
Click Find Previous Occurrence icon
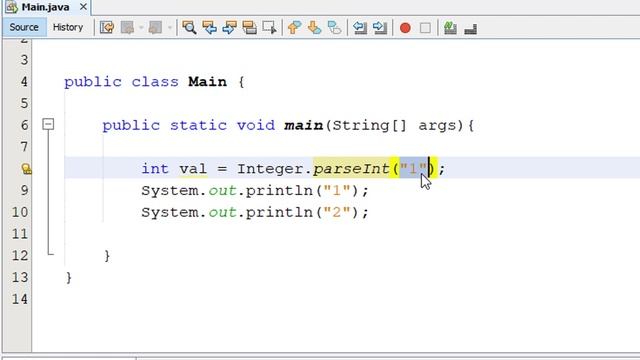tap(209, 28)
